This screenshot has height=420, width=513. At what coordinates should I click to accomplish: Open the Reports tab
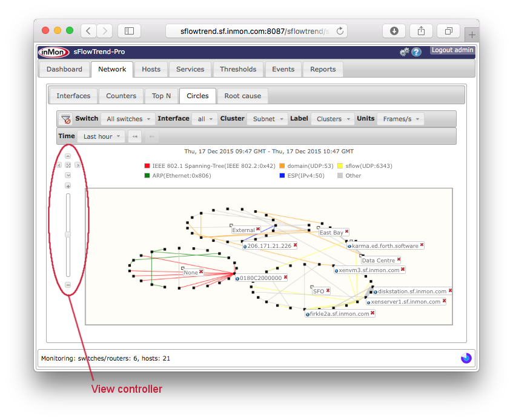click(x=323, y=69)
